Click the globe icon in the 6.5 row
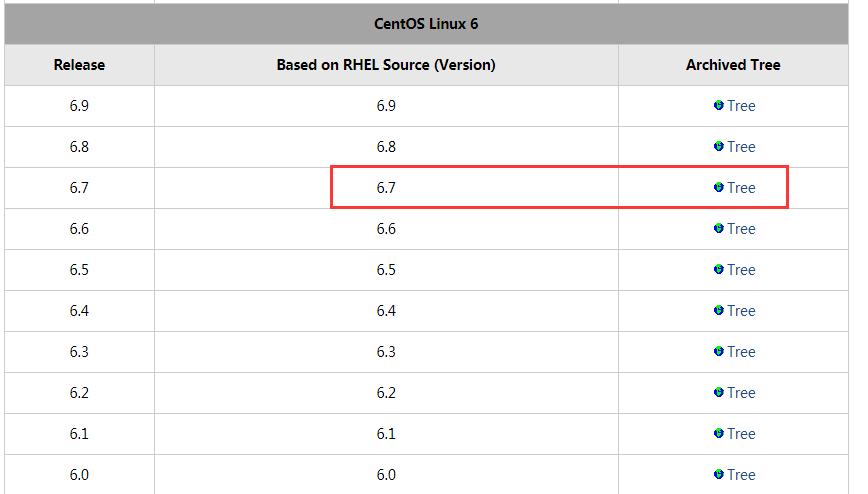The image size is (868, 494). click(x=719, y=269)
